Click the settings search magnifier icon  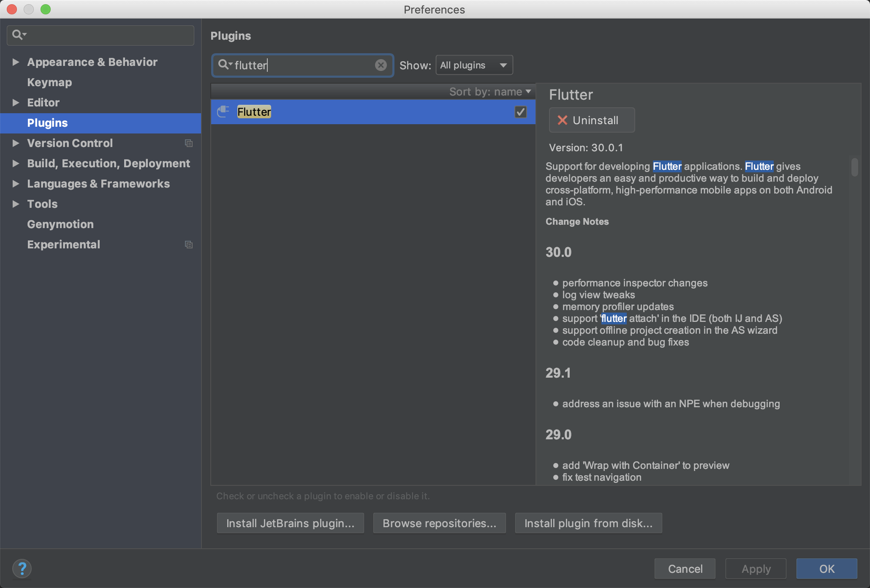[x=19, y=35]
